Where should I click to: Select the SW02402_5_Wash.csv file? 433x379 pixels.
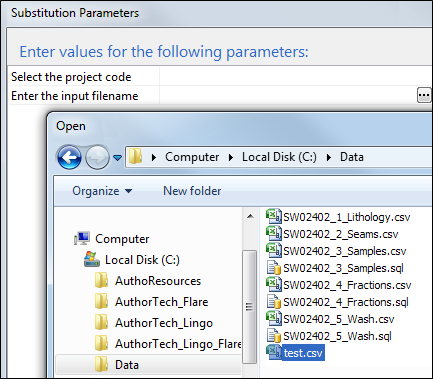pyautogui.click(x=330, y=319)
